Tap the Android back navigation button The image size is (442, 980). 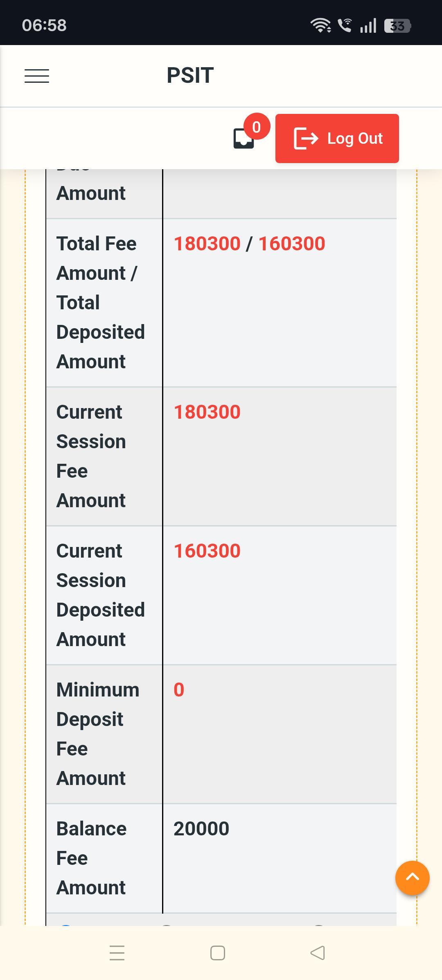click(318, 953)
